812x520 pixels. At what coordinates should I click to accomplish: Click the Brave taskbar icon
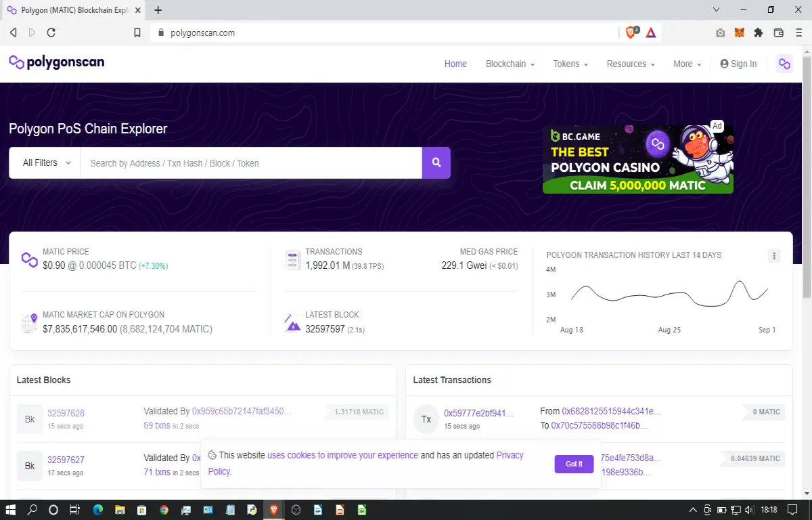pyautogui.click(x=274, y=510)
